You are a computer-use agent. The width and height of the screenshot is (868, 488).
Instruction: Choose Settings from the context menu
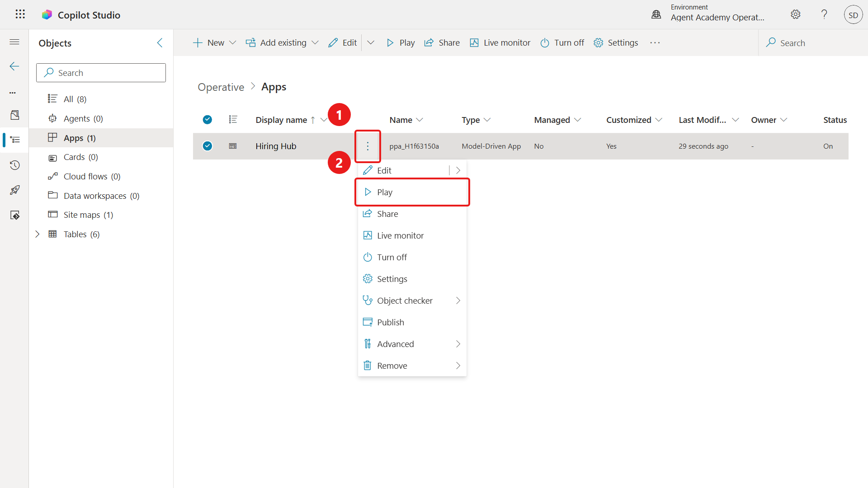coord(412,279)
